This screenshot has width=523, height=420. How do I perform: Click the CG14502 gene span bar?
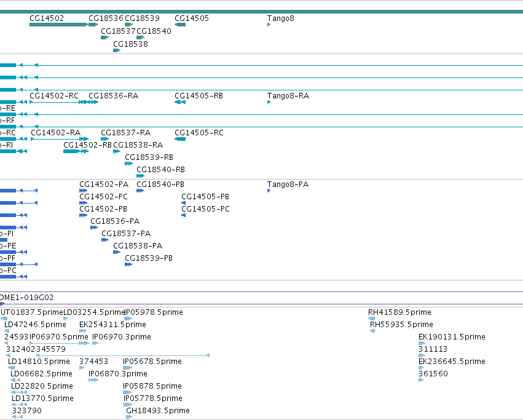(x=59, y=25)
